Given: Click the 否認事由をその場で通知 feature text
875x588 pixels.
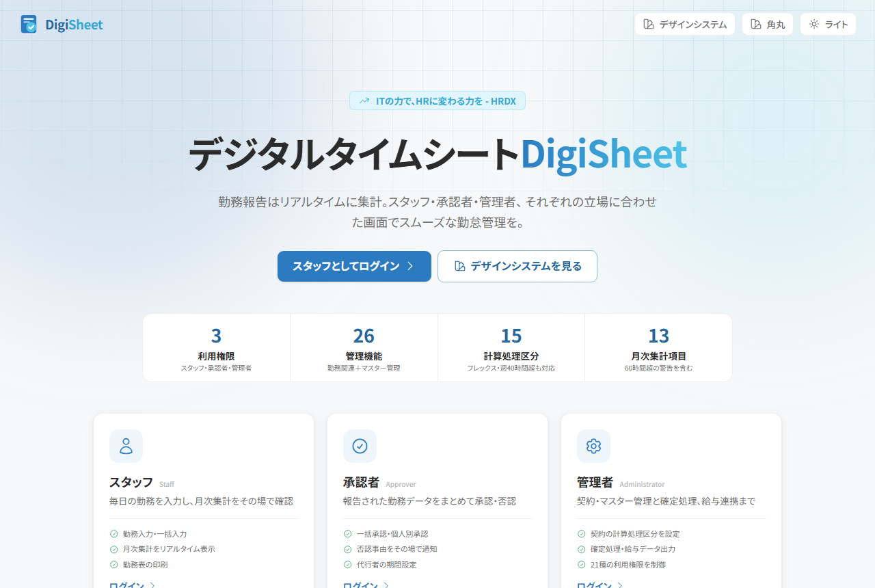Looking at the screenshot, I should pos(396,549).
